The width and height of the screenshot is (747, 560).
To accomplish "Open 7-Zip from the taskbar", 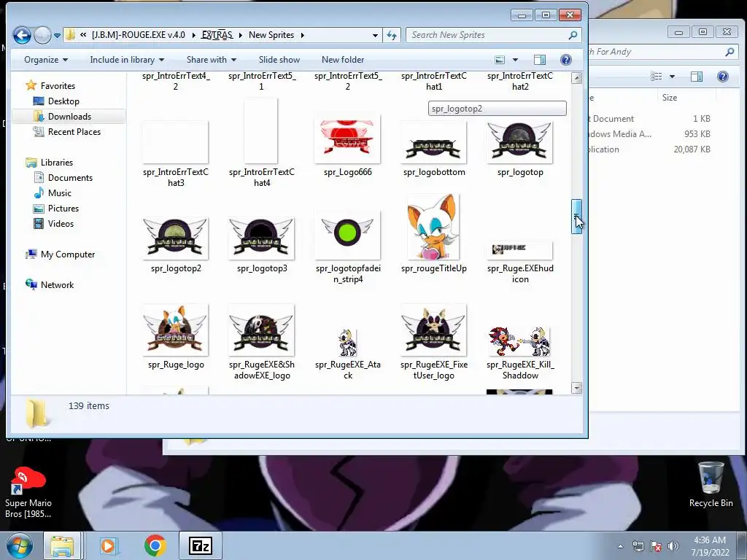I will [200, 546].
